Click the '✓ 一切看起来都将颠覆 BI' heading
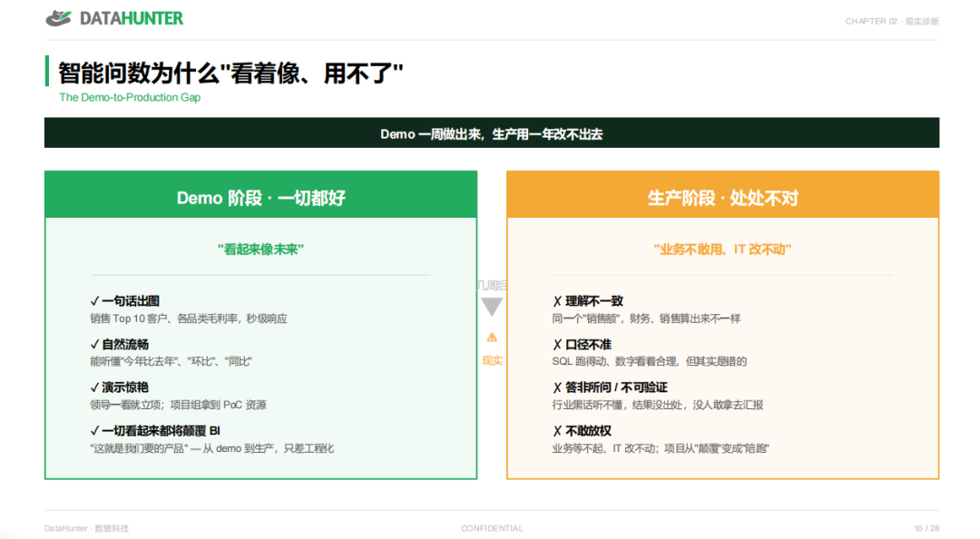Image resolution: width=980 pixels, height=539 pixels. tap(155, 431)
